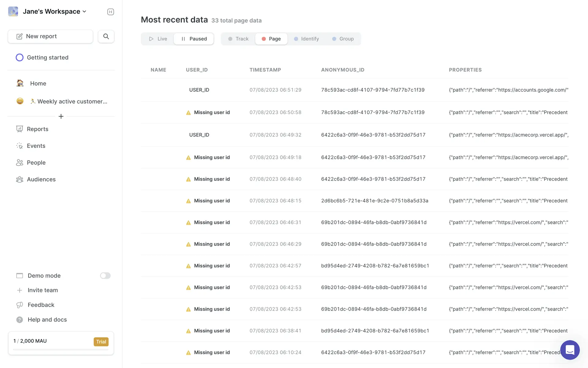Switch the data stream to Live
Screen dimensions: 588x368
tap(158, 39)
